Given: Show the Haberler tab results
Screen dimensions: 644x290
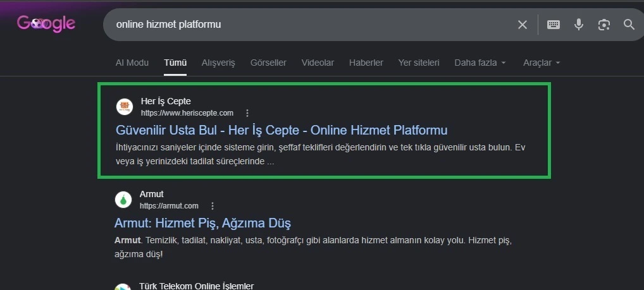Looking at the screenshot, I should tap(366, 63).
